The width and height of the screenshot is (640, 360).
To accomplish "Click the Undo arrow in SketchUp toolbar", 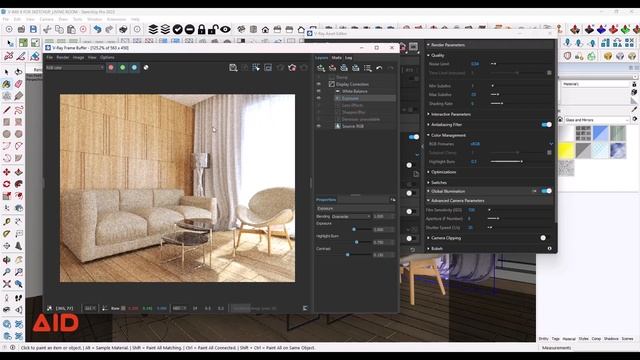I will [x=97, y=29].
